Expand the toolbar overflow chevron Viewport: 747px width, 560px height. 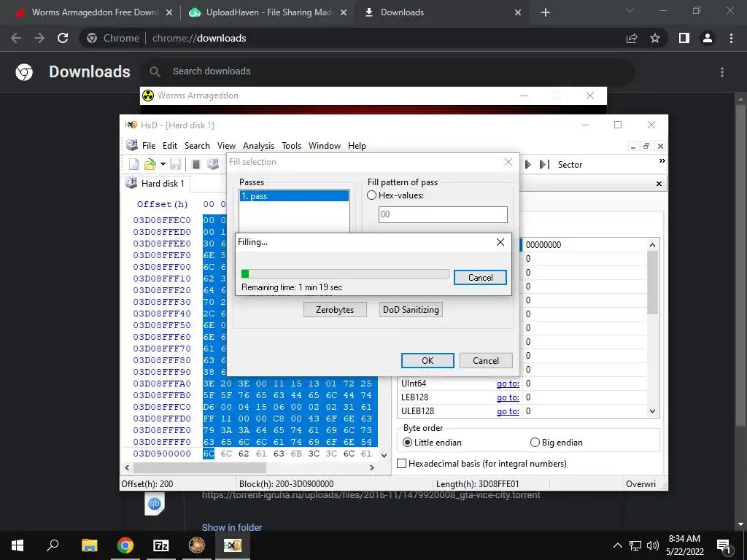(662, 161)
